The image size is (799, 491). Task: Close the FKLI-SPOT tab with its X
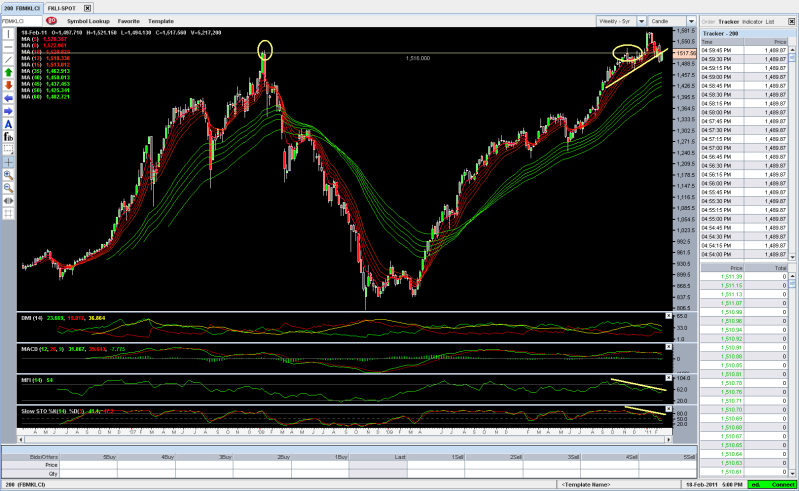tap(88, 8)
